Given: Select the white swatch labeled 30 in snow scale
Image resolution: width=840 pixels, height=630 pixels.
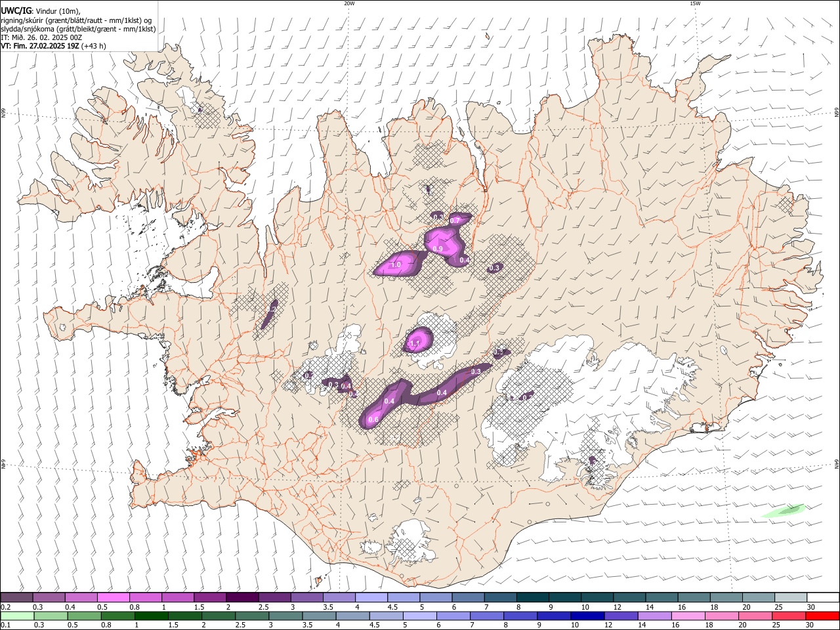Looking at the screenshot, I should click(822, 598).
